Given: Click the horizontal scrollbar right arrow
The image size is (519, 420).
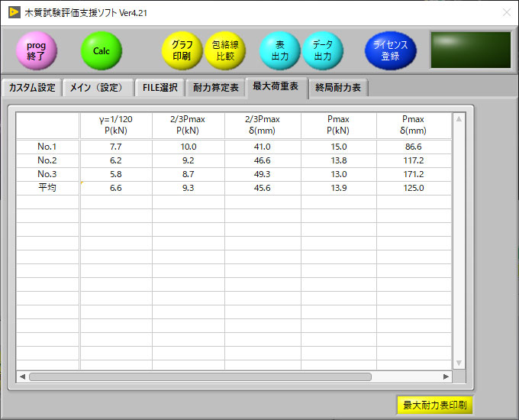Looking at the screenshot, I should [446, 376].
